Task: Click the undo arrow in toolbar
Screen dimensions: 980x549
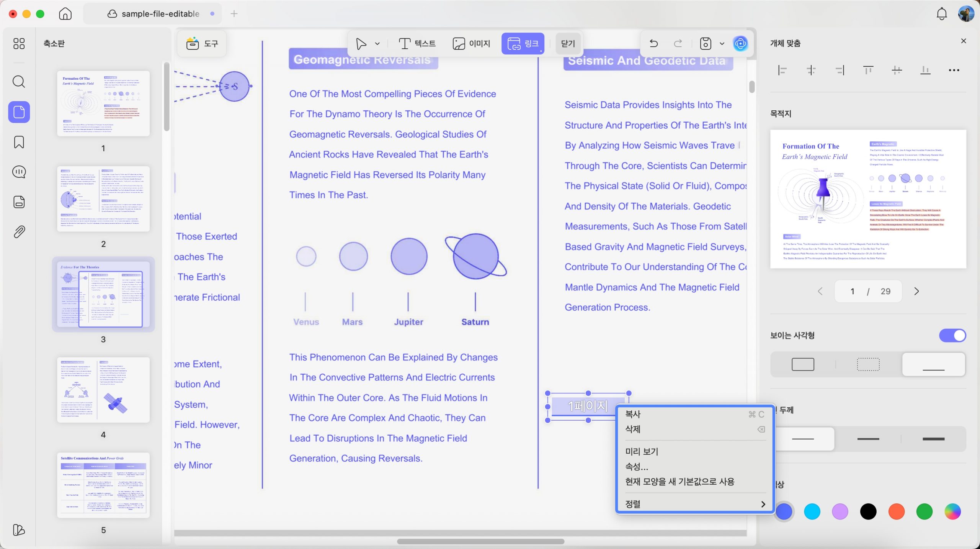Action: [x=653, y=43]
